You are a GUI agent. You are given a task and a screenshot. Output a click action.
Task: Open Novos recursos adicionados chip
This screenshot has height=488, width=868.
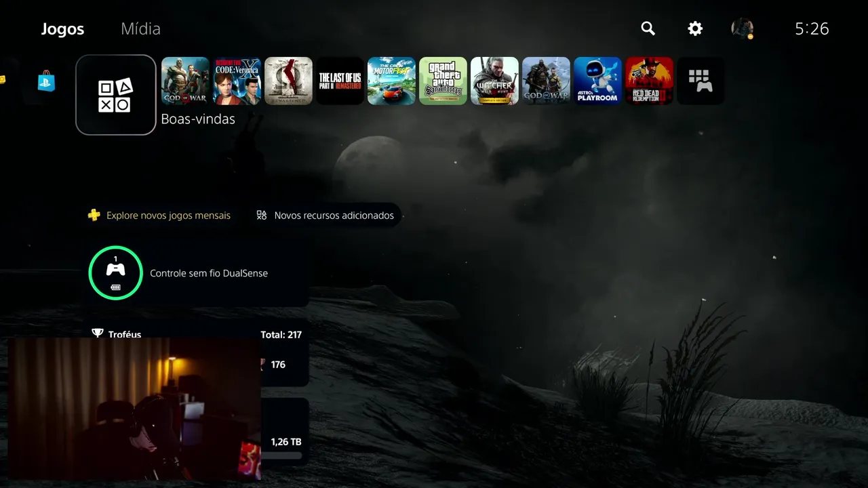325,216
